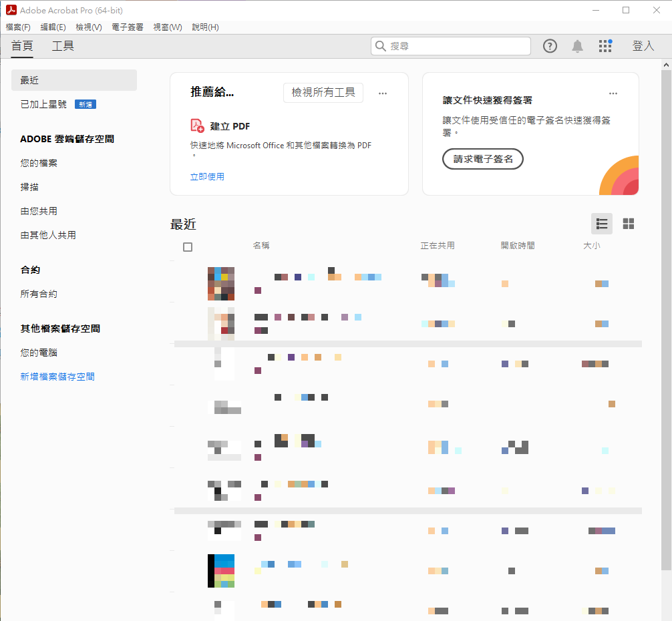
Task: Open the 電子簽署 menu
Action: [x=127, y=27]
